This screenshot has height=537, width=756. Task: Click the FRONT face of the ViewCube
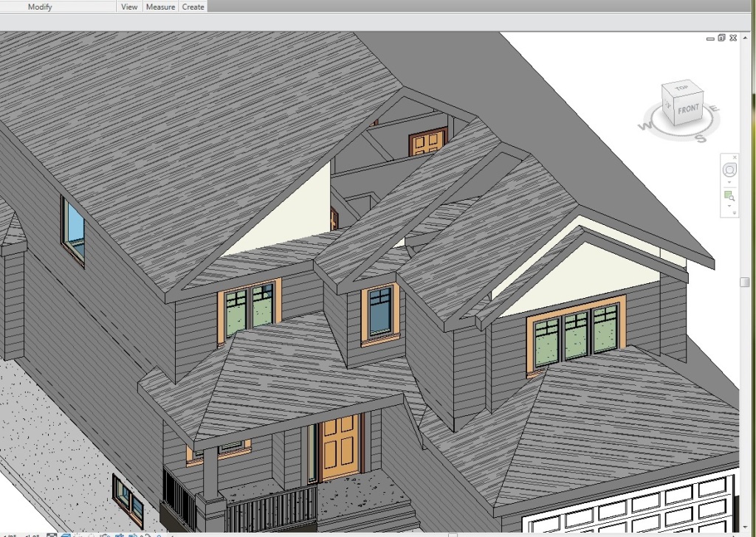point(688,109)
